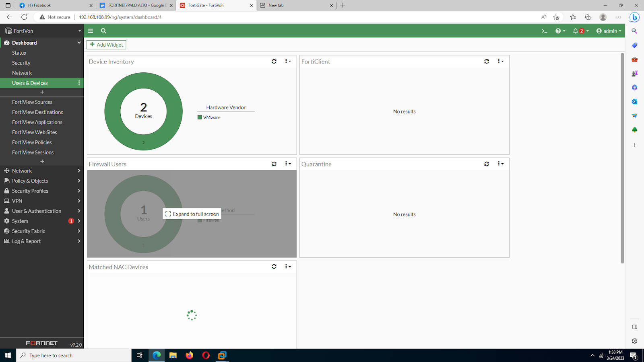Open FortiView Web Sites

pyautogui.click(x=35, y=132)
